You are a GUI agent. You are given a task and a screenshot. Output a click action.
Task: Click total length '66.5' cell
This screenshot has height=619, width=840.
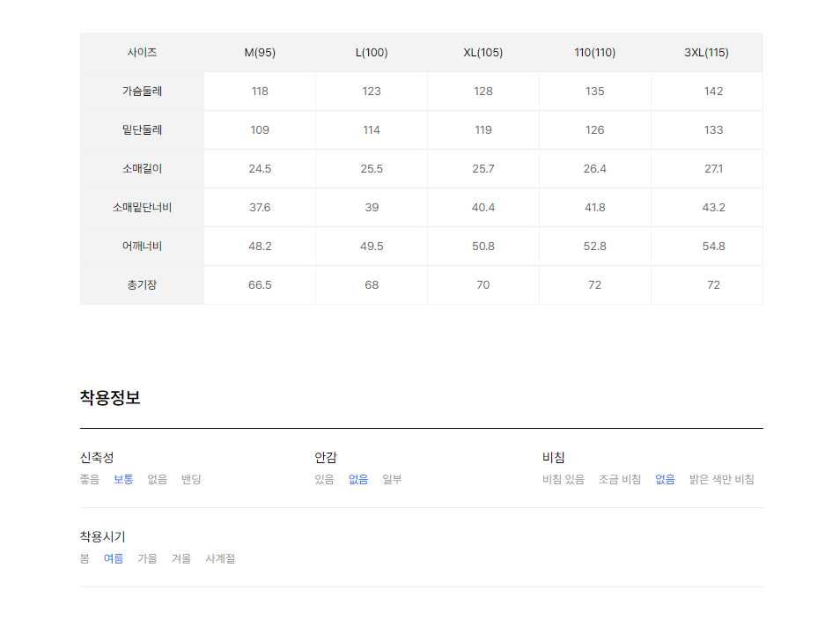tap(260, 284)
